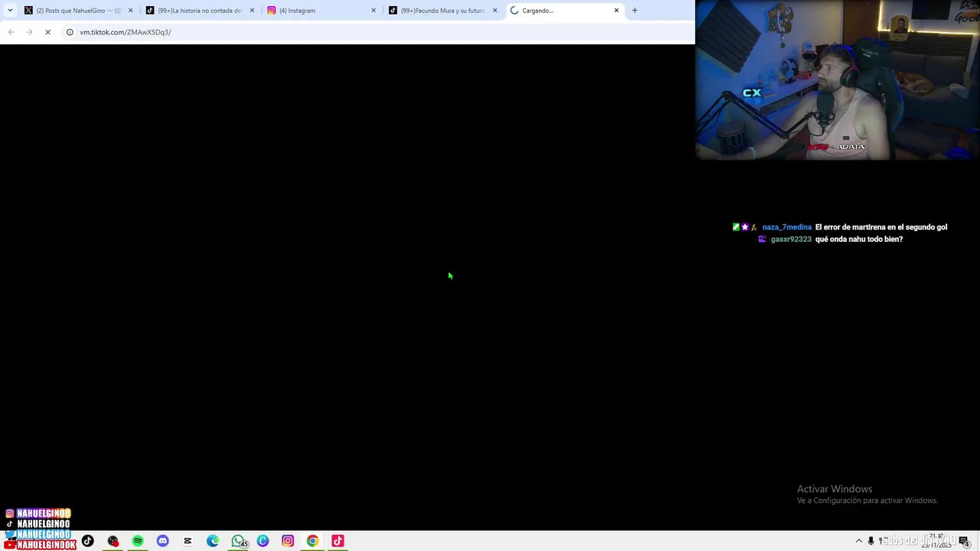Switch to Google Chrome in taskbar

pyautogui.click(x=312, y=541)
